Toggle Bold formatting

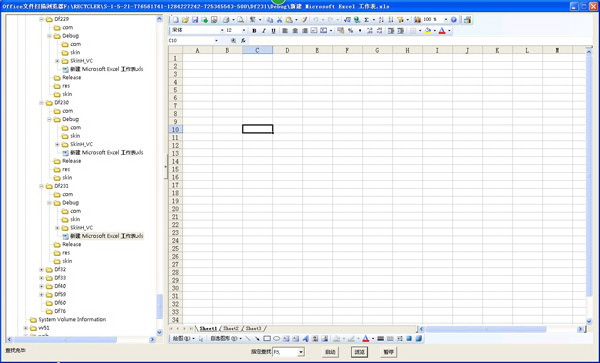click(254, 31)
